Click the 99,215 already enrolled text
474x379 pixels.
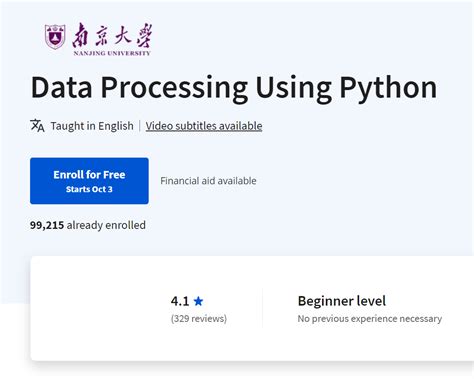(88, 225)
